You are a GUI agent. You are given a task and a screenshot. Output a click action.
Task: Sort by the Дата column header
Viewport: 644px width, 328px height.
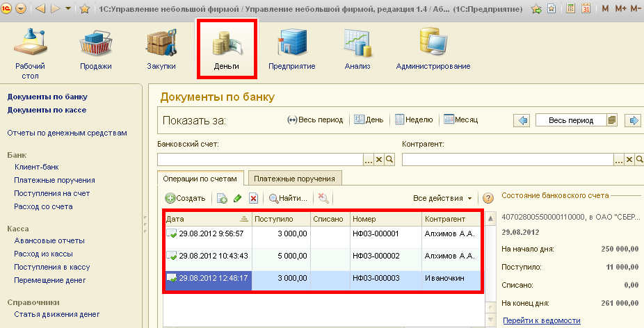tap(208, 219)
